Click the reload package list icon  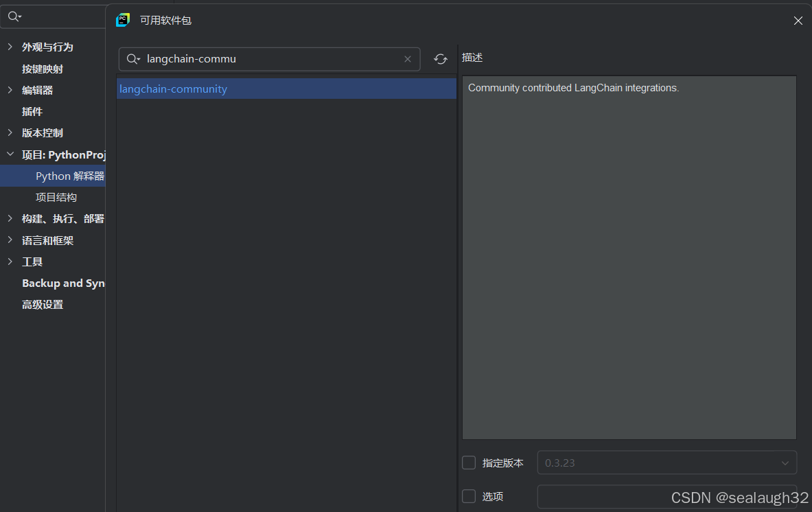tap(440, 59)
